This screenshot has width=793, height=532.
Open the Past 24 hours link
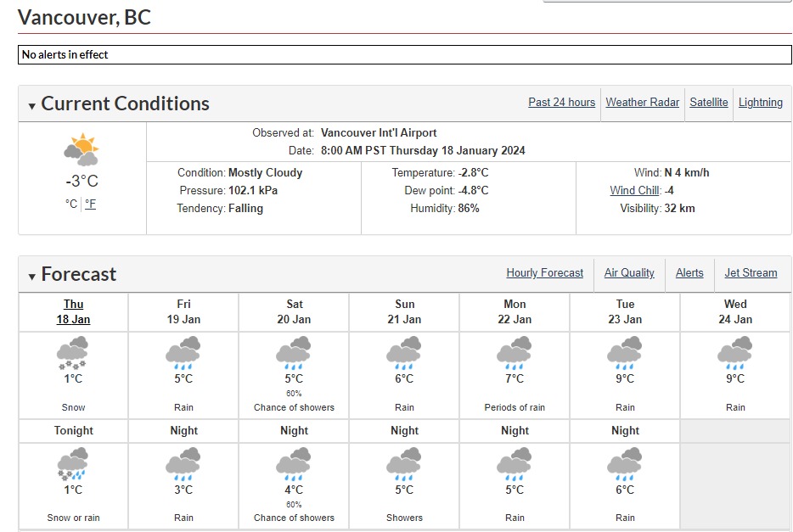pos(561,102)
